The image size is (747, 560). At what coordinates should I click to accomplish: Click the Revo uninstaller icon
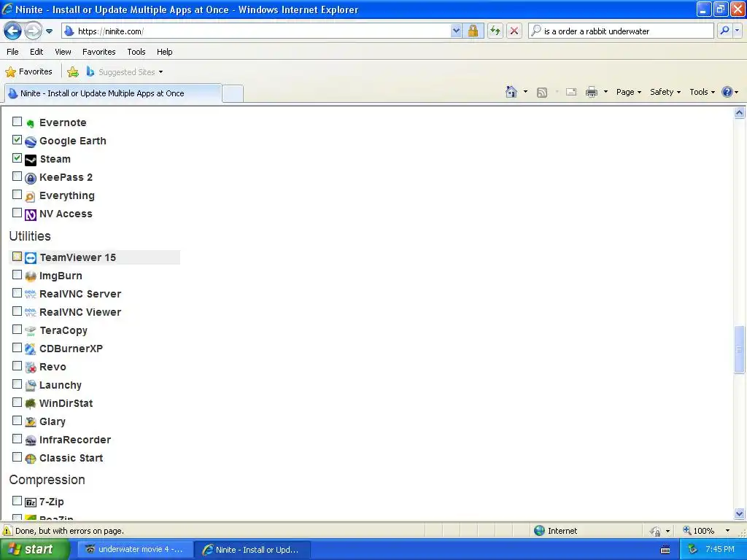coord(31,367)
